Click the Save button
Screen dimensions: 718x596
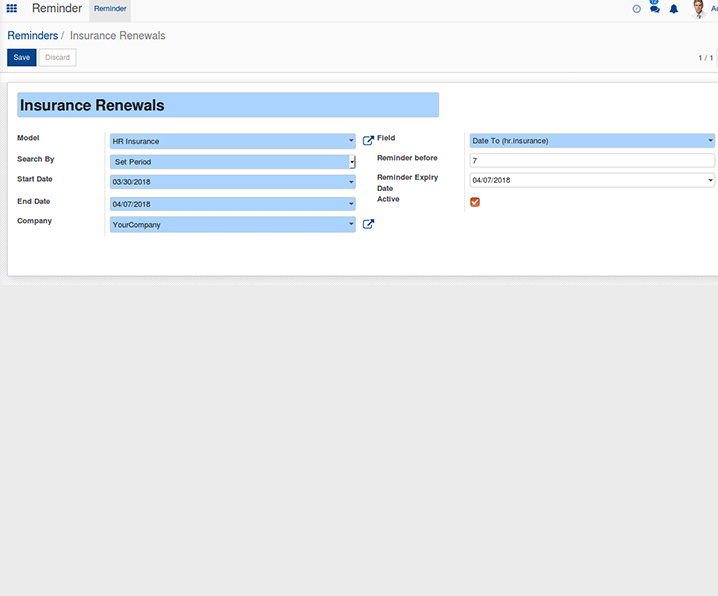(x=21, y=58)
